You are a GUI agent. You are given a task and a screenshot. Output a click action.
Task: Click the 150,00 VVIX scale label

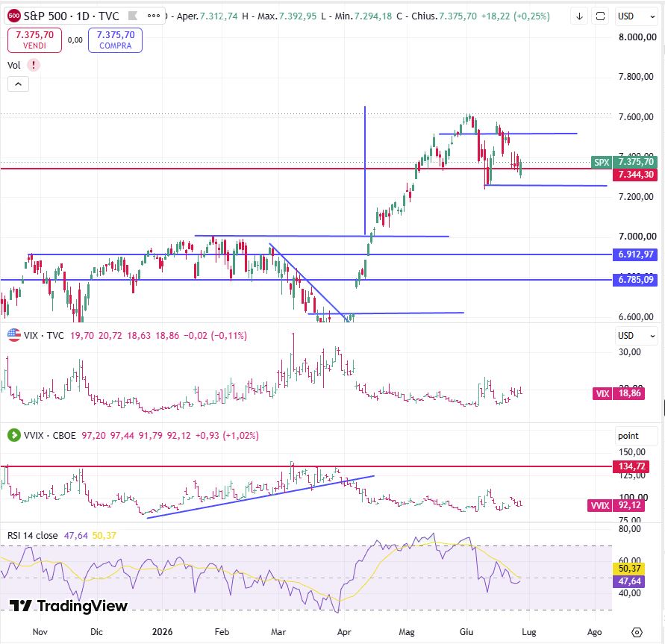coord(632,452)
